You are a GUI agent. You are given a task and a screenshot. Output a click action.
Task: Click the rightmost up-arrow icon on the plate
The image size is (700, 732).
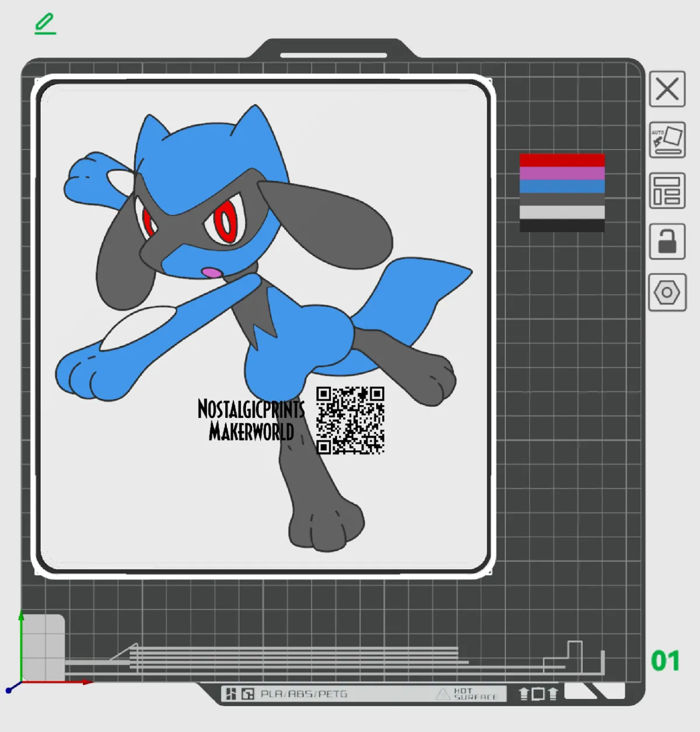551,694
